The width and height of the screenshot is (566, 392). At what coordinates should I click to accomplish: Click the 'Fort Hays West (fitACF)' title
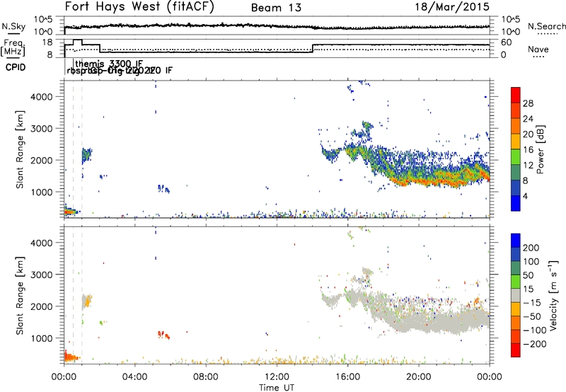[x=139, y=7]
